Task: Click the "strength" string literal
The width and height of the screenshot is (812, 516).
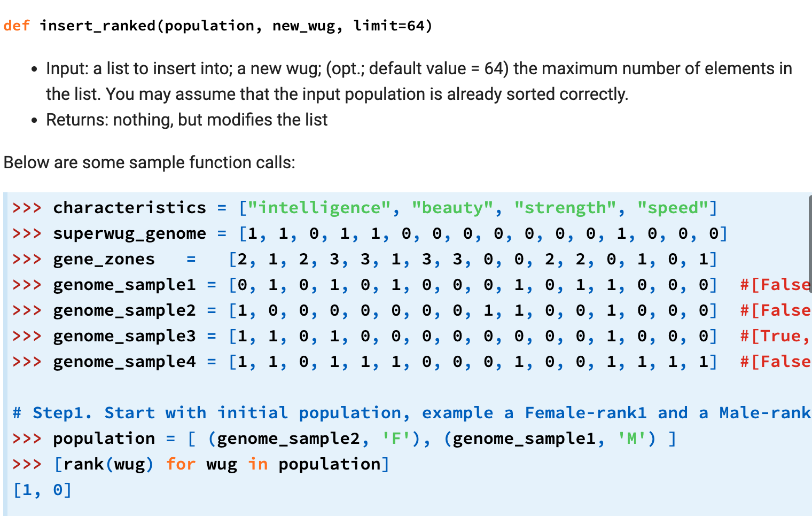Action: [x=565, y=208]
